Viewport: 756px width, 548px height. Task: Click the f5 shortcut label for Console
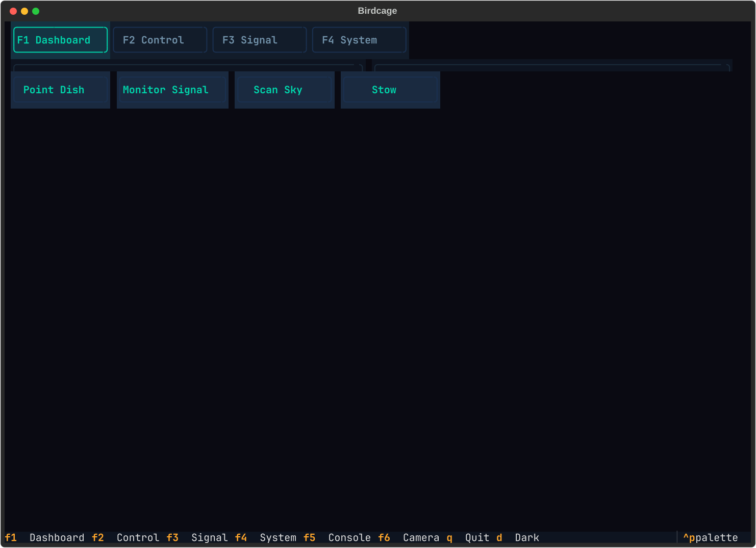310,537
